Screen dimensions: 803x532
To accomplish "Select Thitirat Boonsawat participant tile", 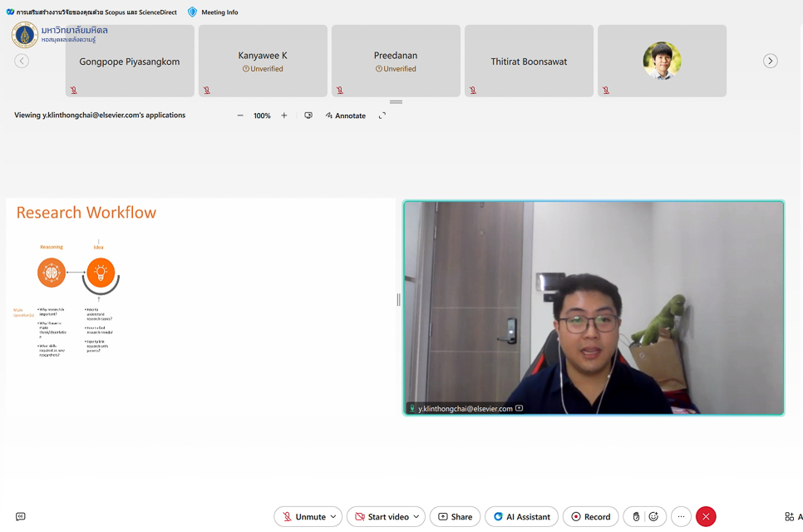I will click(x=529, y=61).
